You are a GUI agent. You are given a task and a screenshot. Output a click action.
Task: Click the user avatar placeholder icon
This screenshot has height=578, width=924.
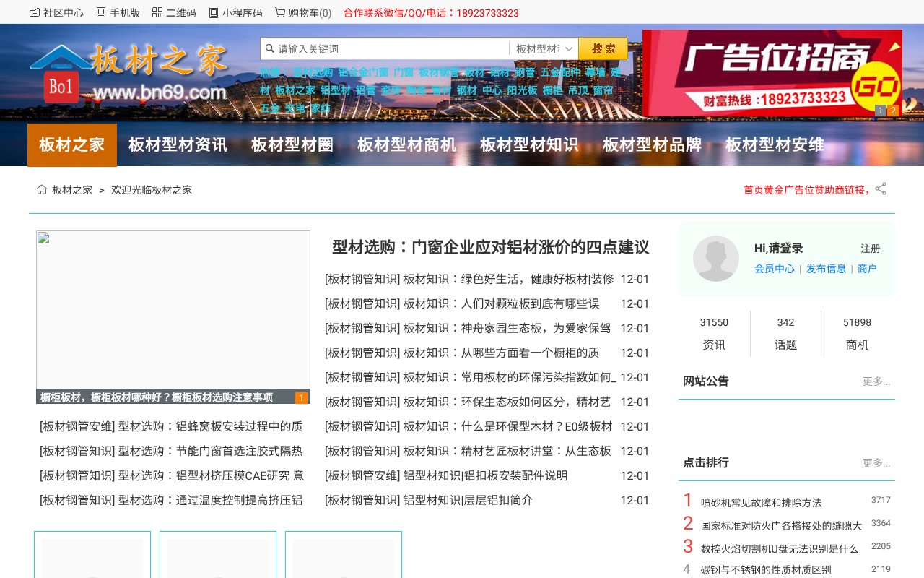coord(716,259)
